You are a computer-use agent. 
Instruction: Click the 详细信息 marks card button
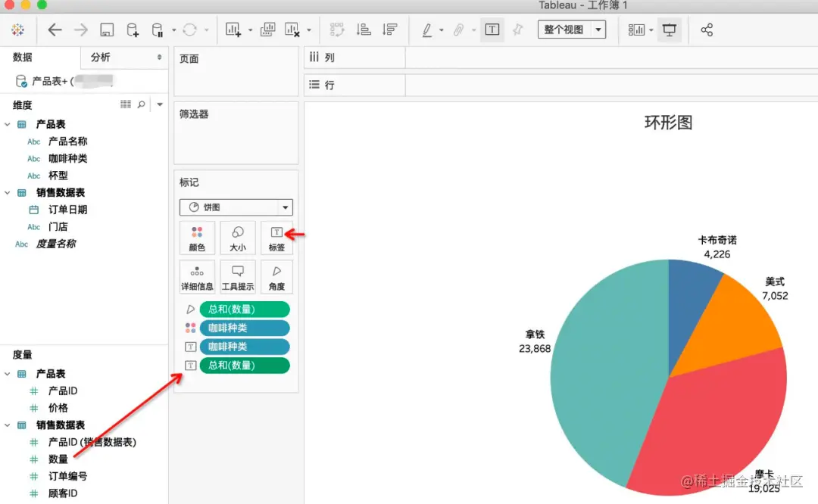point(197,277)
